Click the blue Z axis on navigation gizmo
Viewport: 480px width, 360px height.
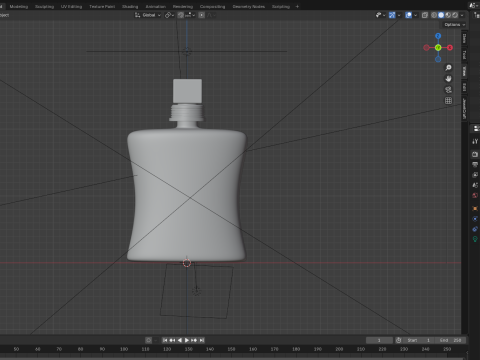click(438, 36)
